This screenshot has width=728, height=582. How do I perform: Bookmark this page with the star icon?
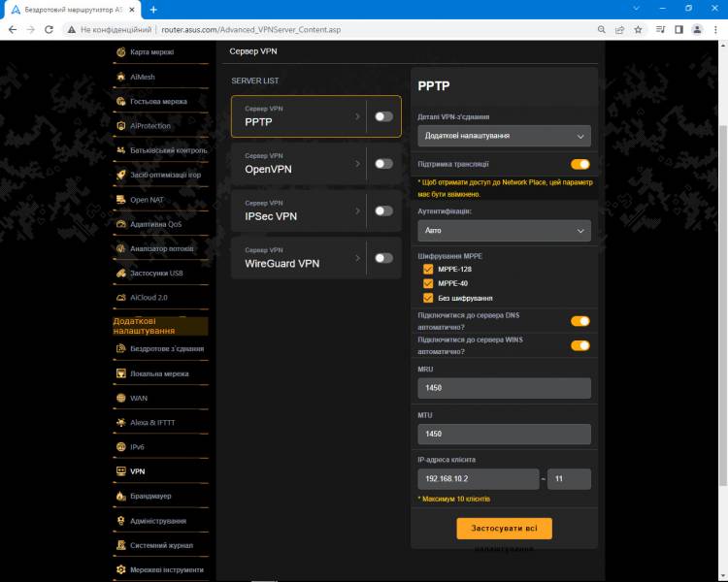pos(638,30)
